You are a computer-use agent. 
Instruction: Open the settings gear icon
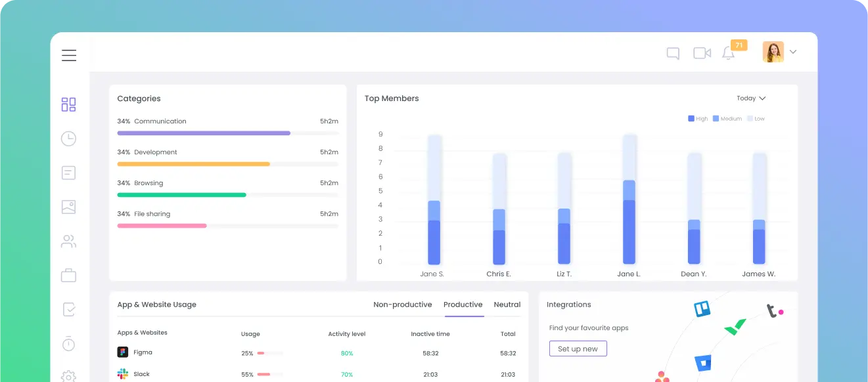point(68,375)
